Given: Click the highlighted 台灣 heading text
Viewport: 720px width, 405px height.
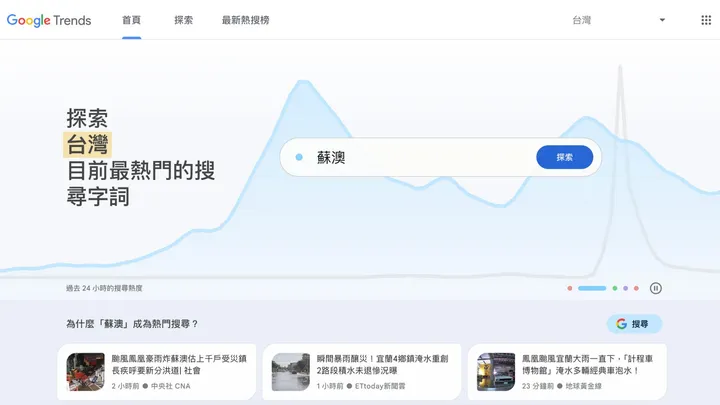Looking at the screenshot, I should click(x=87, y=145).
